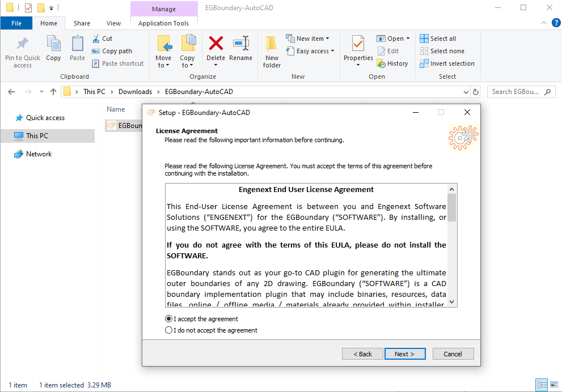Cancel the EGBoundary setup

(453, 354)
